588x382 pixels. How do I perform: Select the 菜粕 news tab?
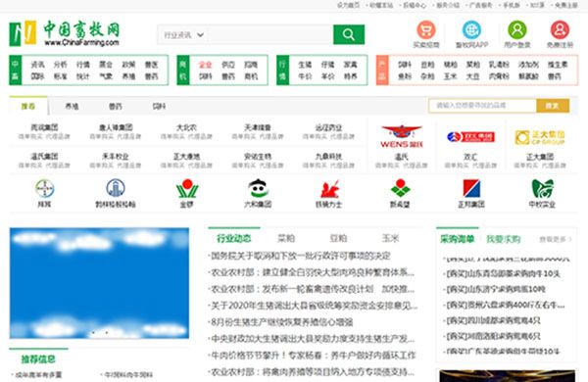click(286, 238)
